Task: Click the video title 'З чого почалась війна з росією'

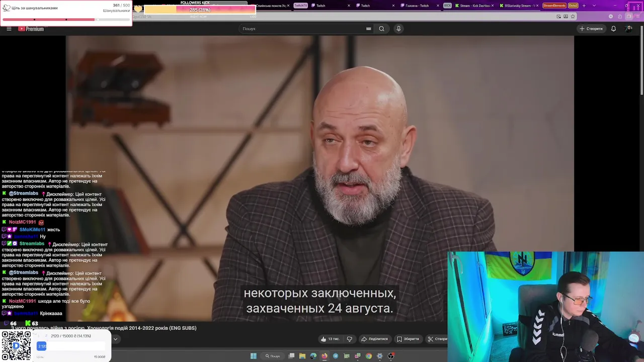Action: point(104,328)
